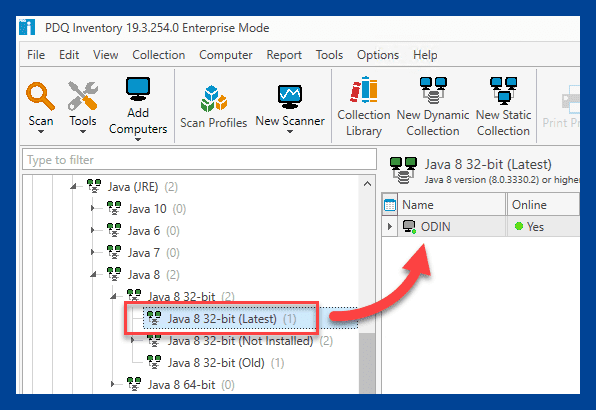Expand the ODIN row details arrow
The width and height of the screenshot is (596, 410).
tap(389, 226)
